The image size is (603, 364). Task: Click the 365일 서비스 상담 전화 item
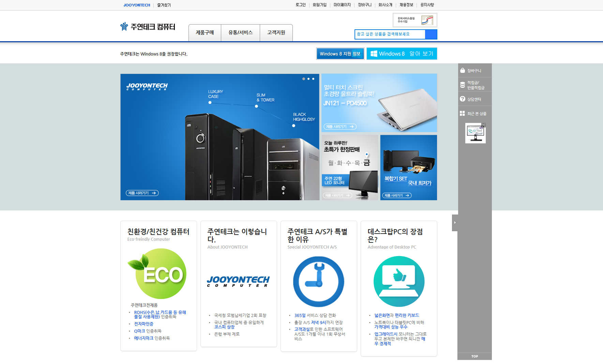[315, 315]
